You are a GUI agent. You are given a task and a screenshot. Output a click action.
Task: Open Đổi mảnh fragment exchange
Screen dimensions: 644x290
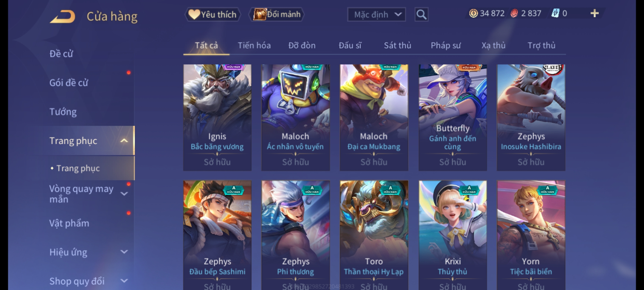point(277,15)
